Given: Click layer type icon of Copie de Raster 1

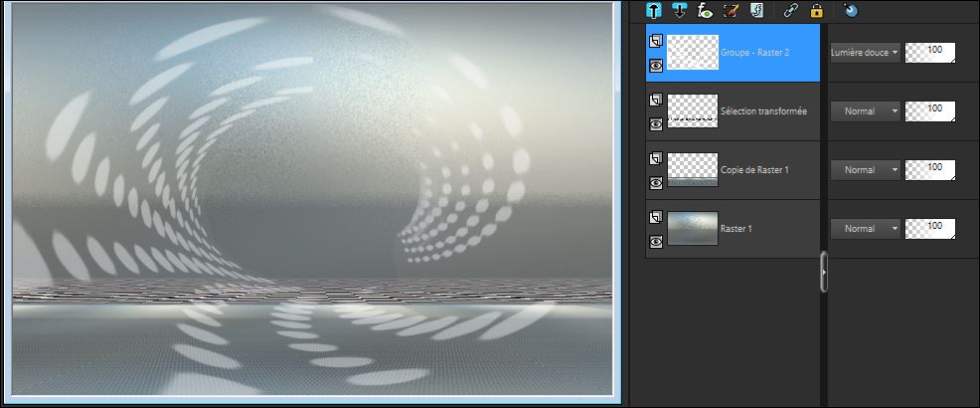Looking at the screenshot, I should click(x=656, y=159).
